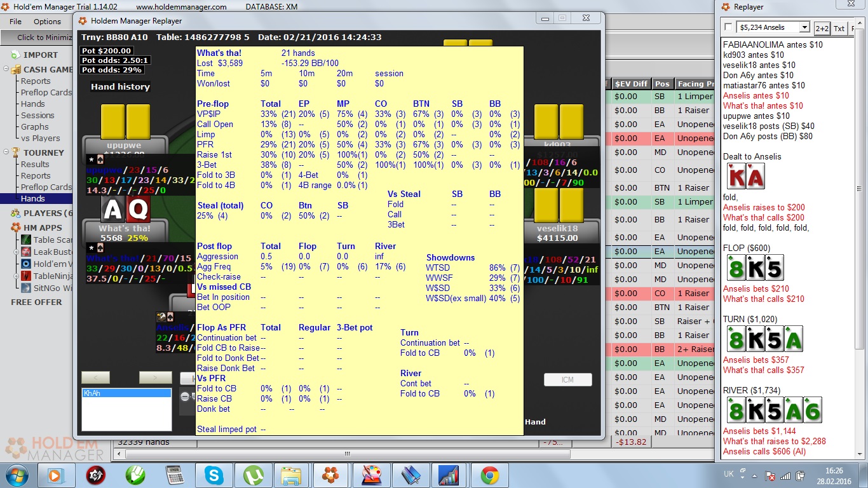Click the Hand history label
The image size is (868, 488).
120,86
